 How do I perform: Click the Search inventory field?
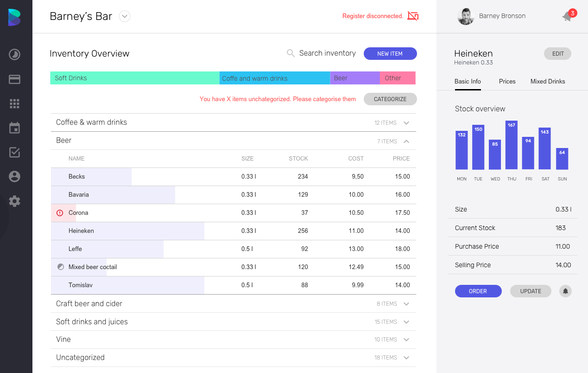[327, 53]
